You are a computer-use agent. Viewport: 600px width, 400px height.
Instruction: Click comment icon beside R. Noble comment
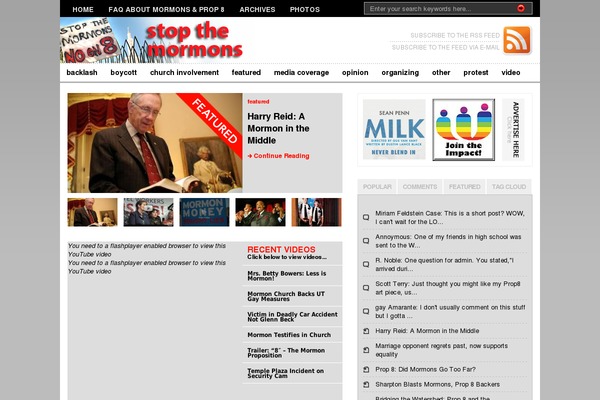pyautogui.click(x=366, y=264)
